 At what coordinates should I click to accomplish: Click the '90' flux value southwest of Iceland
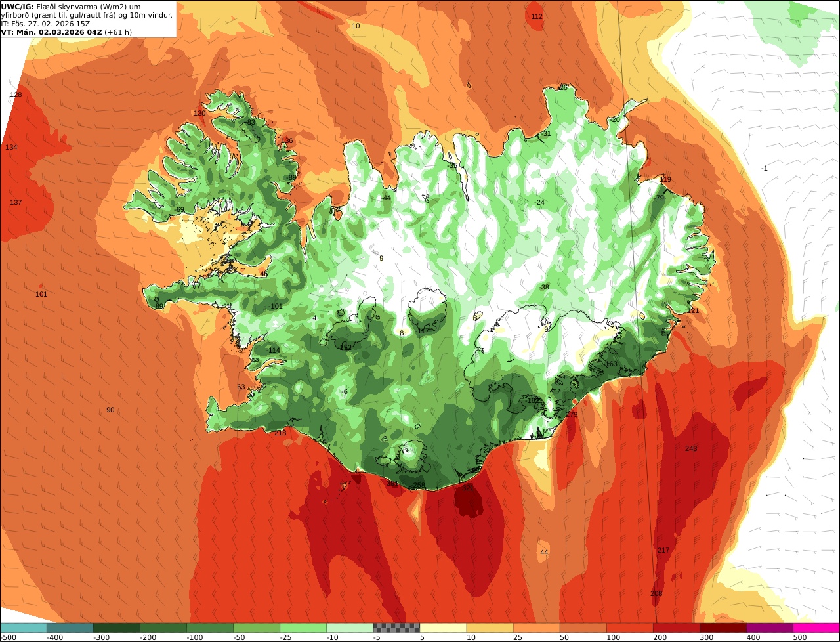(x=110, y=410)
